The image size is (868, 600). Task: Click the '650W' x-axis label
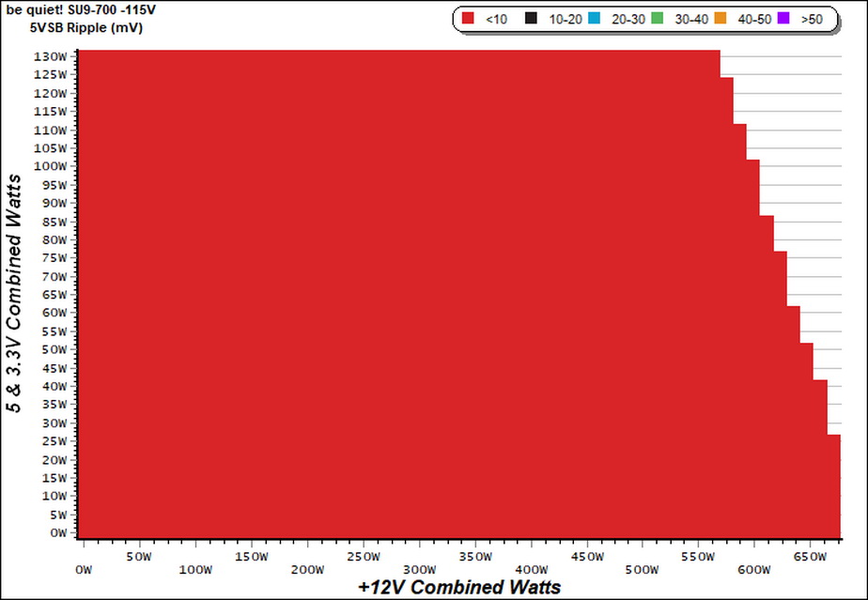click(811, 557)
